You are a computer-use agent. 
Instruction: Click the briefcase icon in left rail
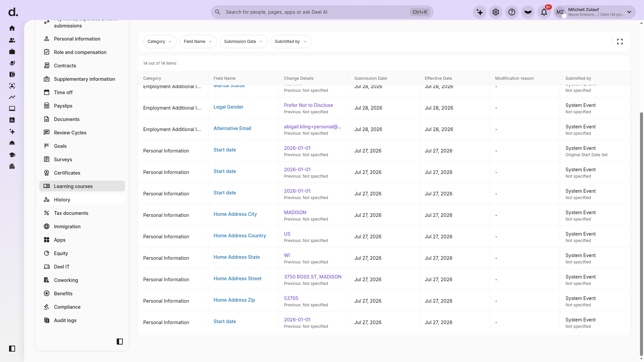click(12, 52)
